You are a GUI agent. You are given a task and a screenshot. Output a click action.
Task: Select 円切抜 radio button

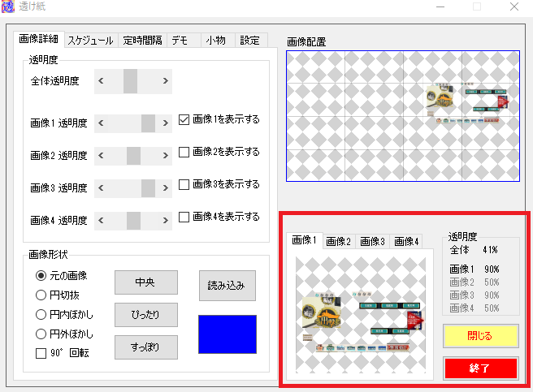click(41, 295)
